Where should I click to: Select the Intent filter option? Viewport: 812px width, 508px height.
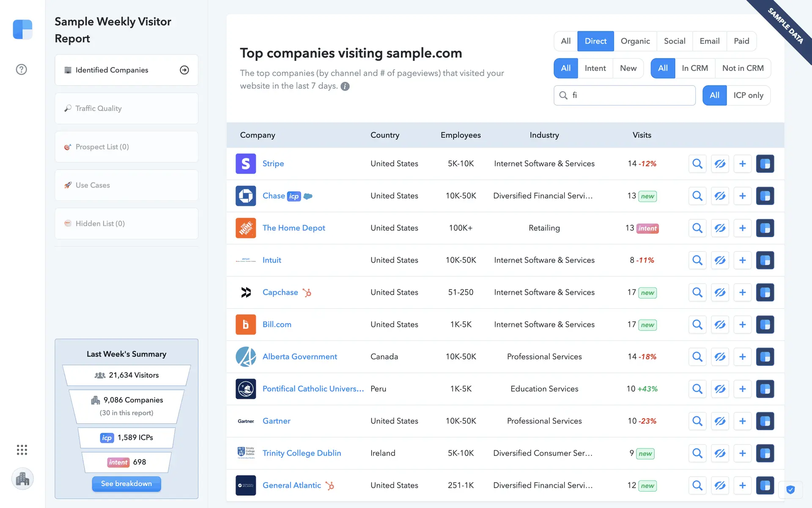(x=595, y=68)
